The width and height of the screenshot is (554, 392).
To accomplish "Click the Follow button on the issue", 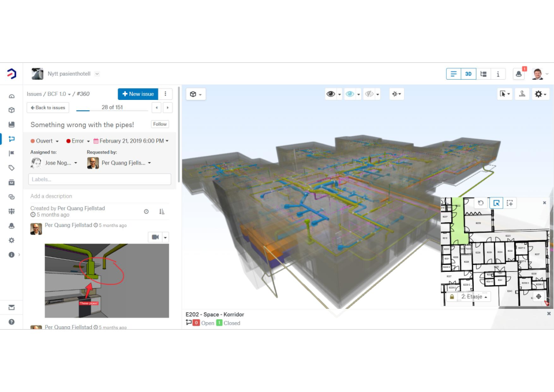I will click(159, 124).
